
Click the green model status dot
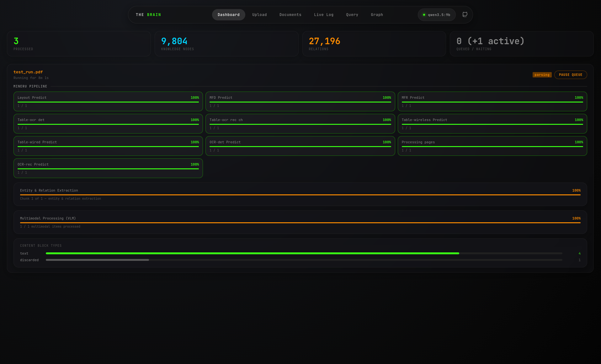point(424,15)
